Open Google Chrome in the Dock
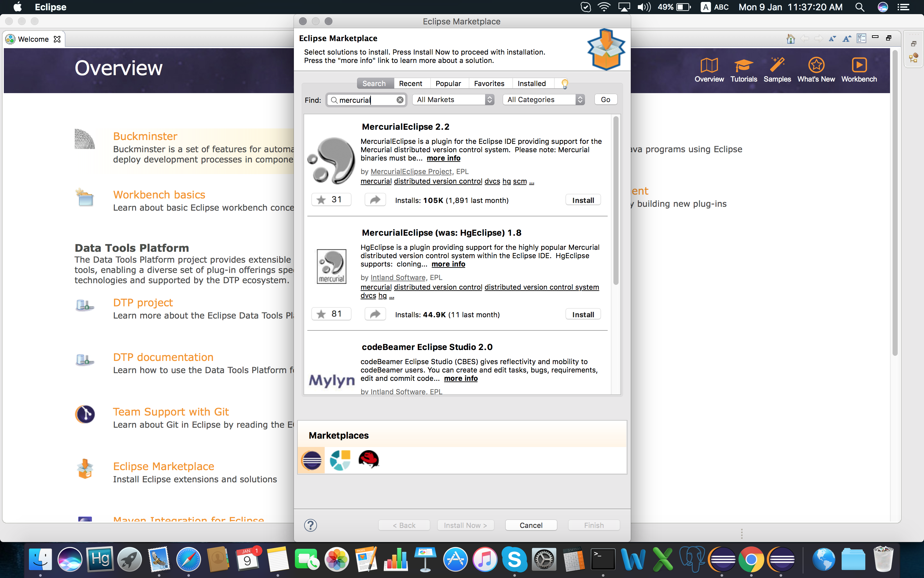The width and height of the screenshot is (924, 578). [x=751, y=559]
